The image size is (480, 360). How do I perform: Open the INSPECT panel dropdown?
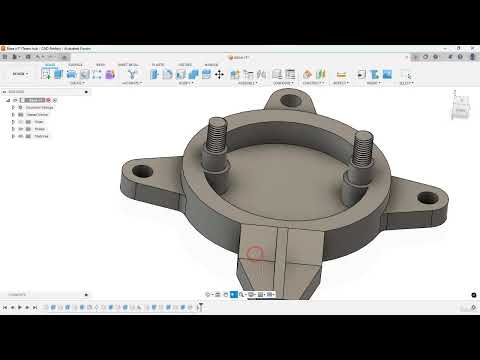[x=341, y=83]
